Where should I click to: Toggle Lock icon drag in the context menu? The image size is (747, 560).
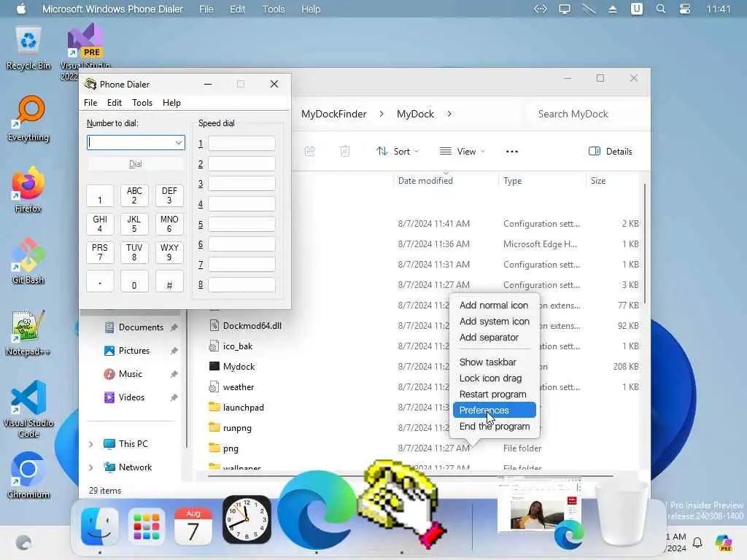[x=495, y=378]
